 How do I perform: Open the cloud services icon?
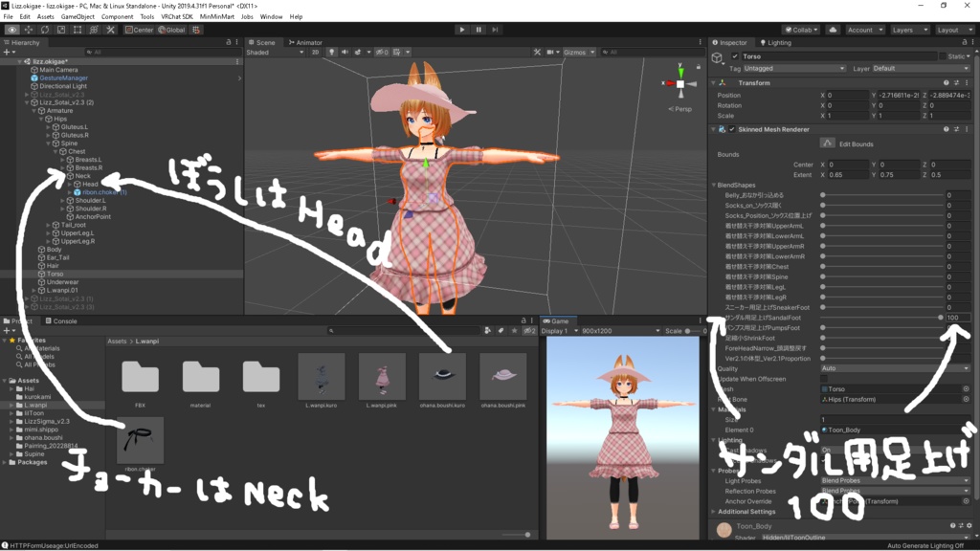pyautogui.click(x=833, y=30)
